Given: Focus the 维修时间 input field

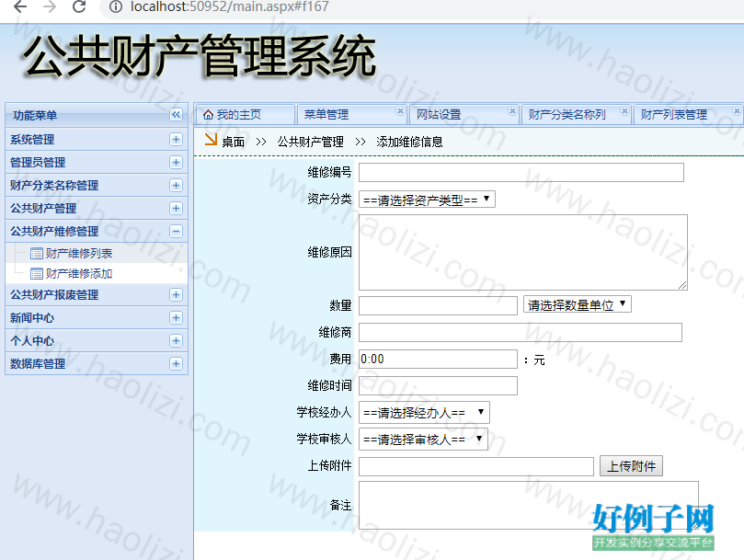Looking at the screenshot, I should click(438, 386).
